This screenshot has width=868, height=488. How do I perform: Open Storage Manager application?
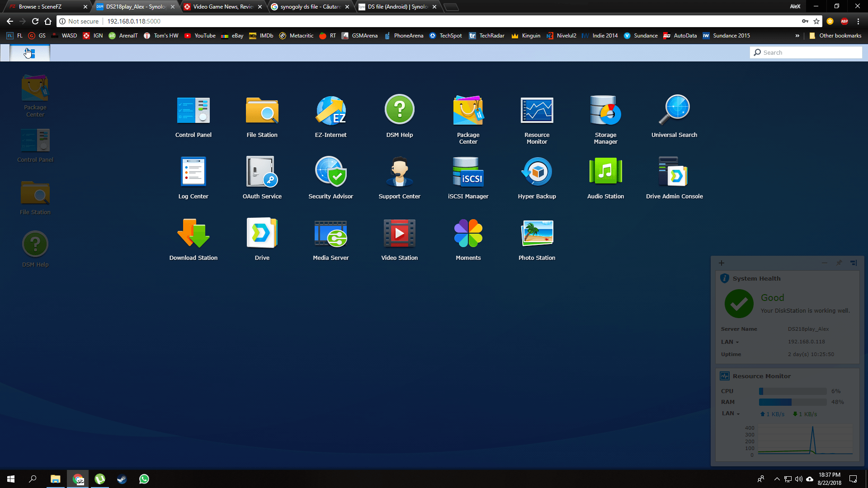pyautogui.click(x=605, y=111)
